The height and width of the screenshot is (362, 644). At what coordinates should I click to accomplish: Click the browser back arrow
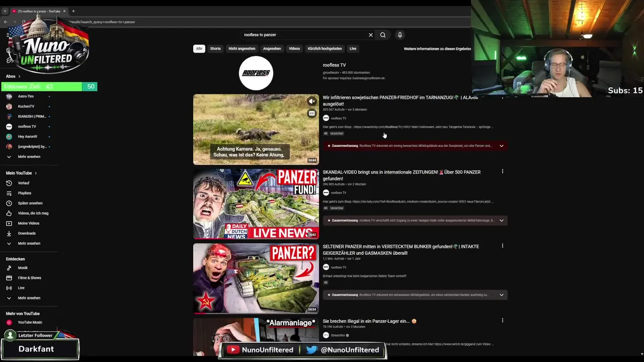[6, 22]
